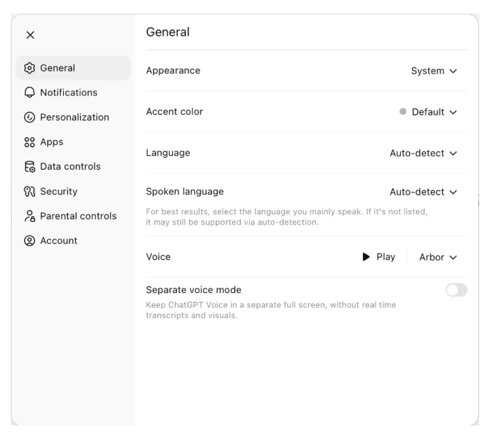Screen dimensions: 490x448
Task: Click the Parental controls person icon
Action: tap(29, 216)
